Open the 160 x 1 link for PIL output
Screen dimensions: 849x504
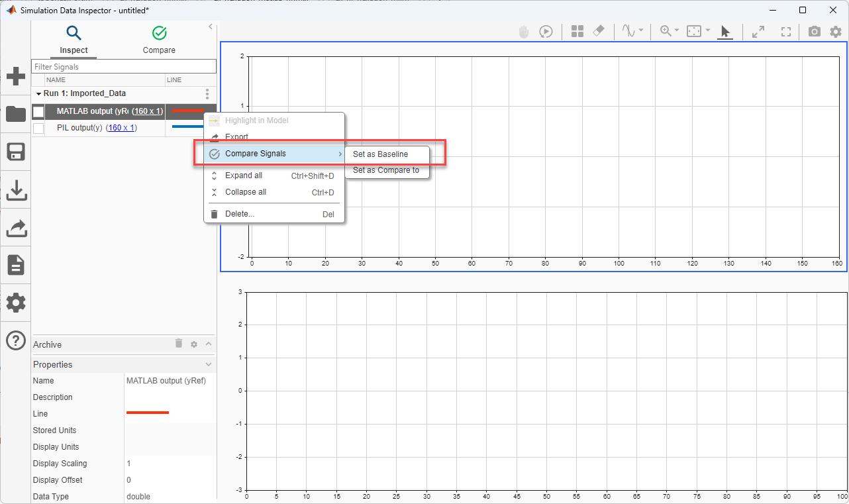tap(122, 128)
